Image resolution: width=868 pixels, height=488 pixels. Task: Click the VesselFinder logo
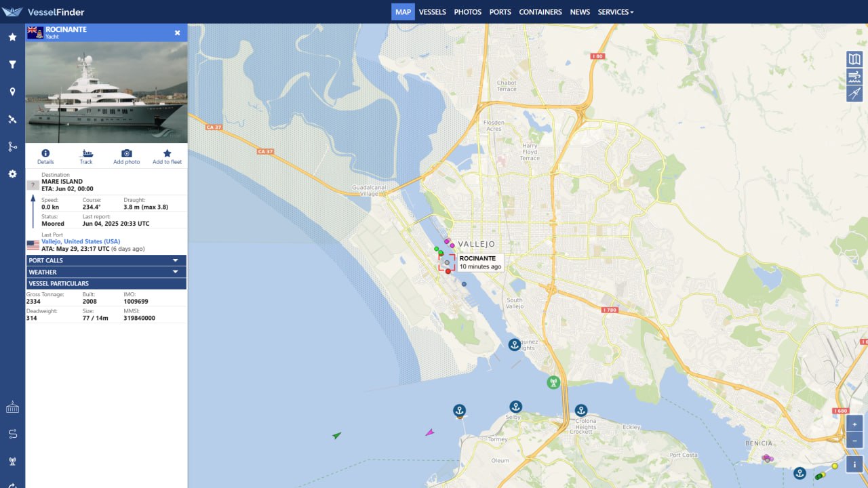43,12
